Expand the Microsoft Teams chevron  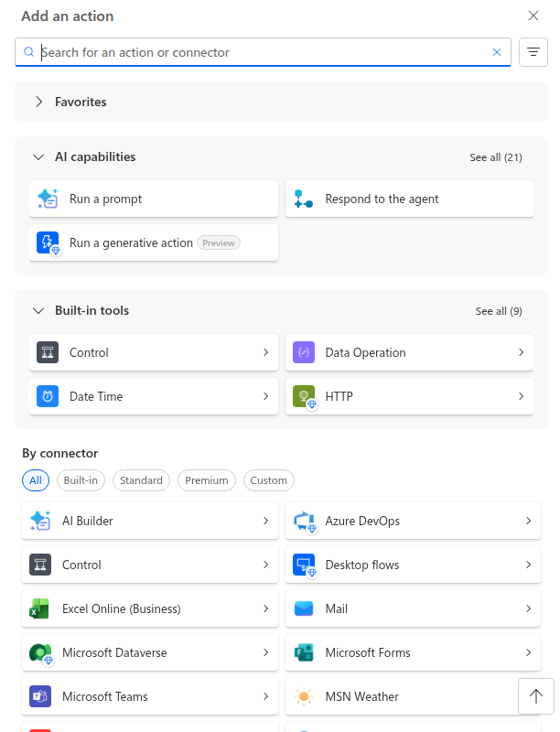266,696
